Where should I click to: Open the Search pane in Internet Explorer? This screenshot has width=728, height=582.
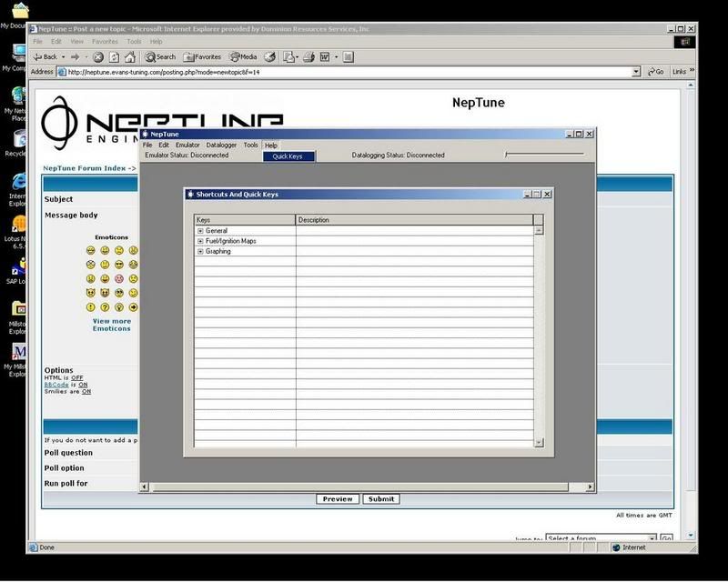160,57
